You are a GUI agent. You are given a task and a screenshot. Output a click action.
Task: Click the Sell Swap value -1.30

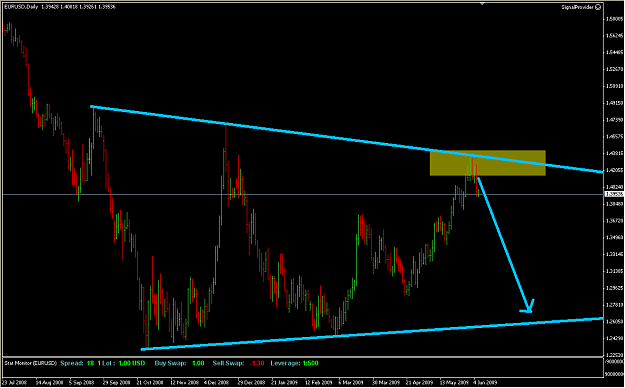[256, 363]
